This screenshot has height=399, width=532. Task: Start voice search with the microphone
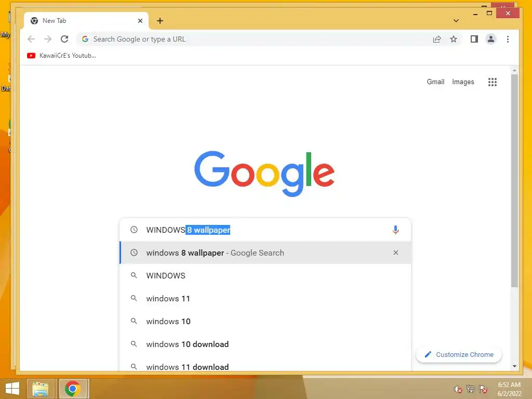point(395,230)
